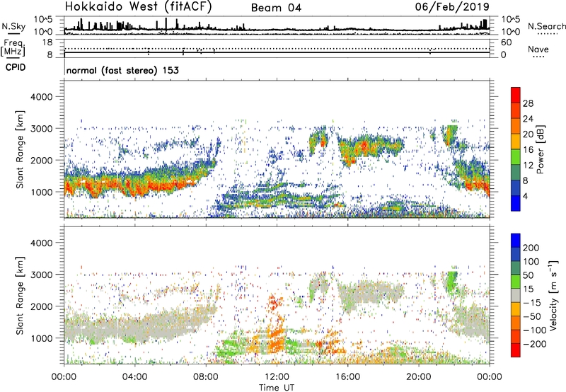Viewport: 566px width, 392px height.
Task: Click the '12:00' time axis tick label
Action: (x=277, y=377)
